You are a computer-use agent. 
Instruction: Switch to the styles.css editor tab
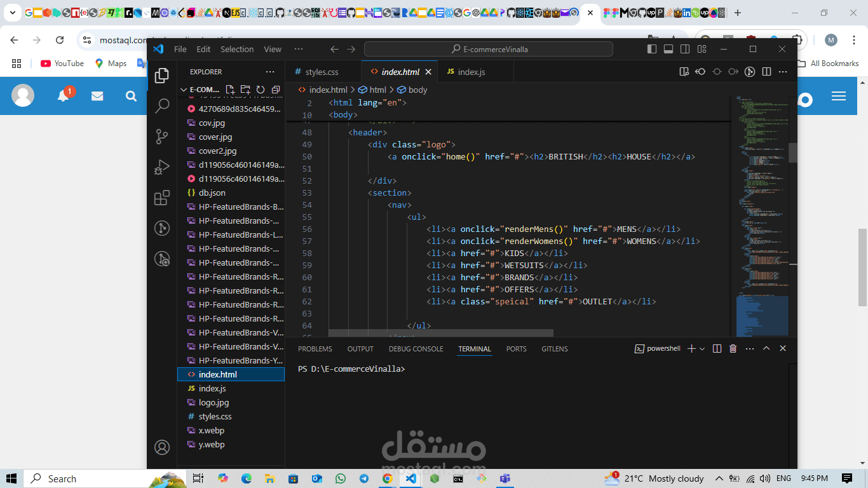[x=322, y=72]
